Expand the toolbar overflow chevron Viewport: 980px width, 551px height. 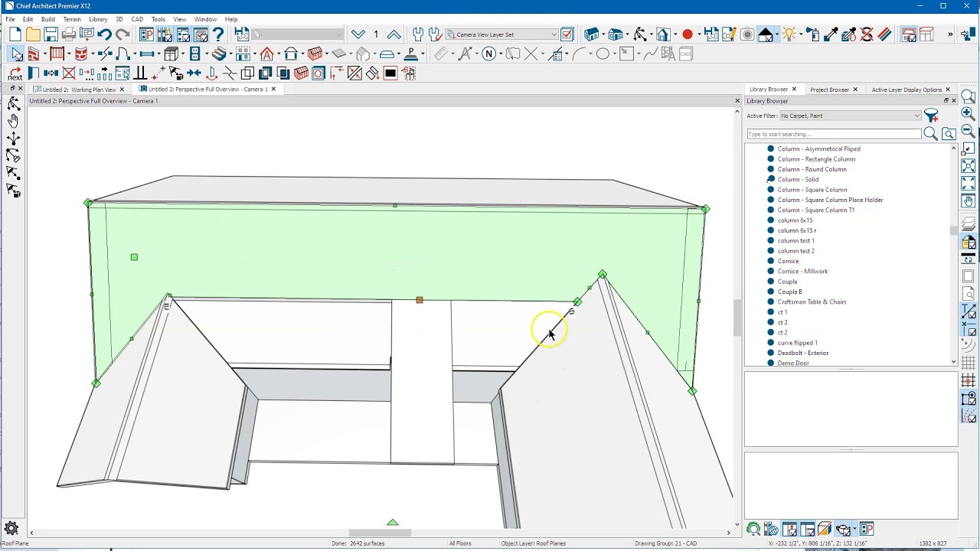(x=950, y=34)
